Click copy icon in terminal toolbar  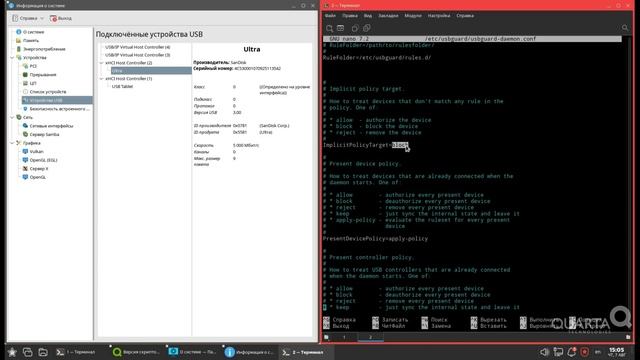point(355,28)
